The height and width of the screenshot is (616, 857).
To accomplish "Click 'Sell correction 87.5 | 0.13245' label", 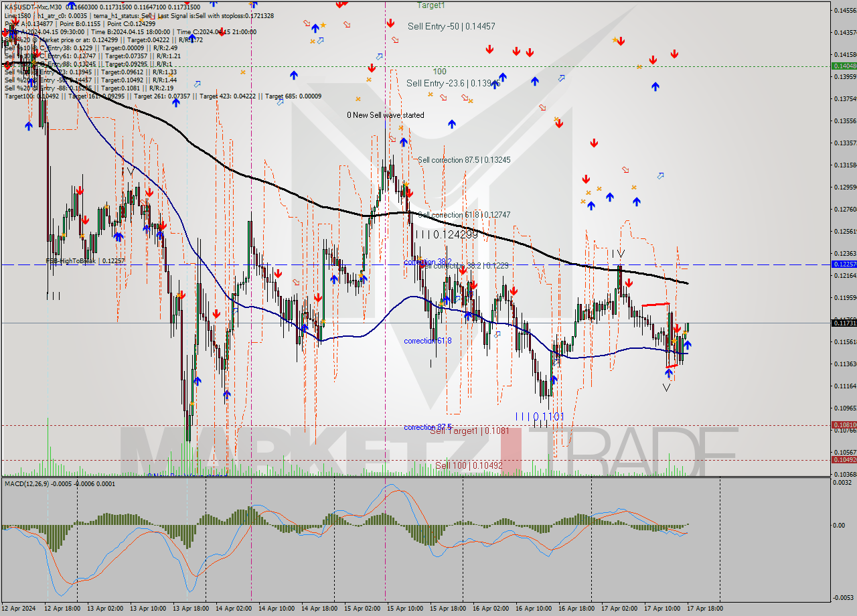I will [464, 160].
